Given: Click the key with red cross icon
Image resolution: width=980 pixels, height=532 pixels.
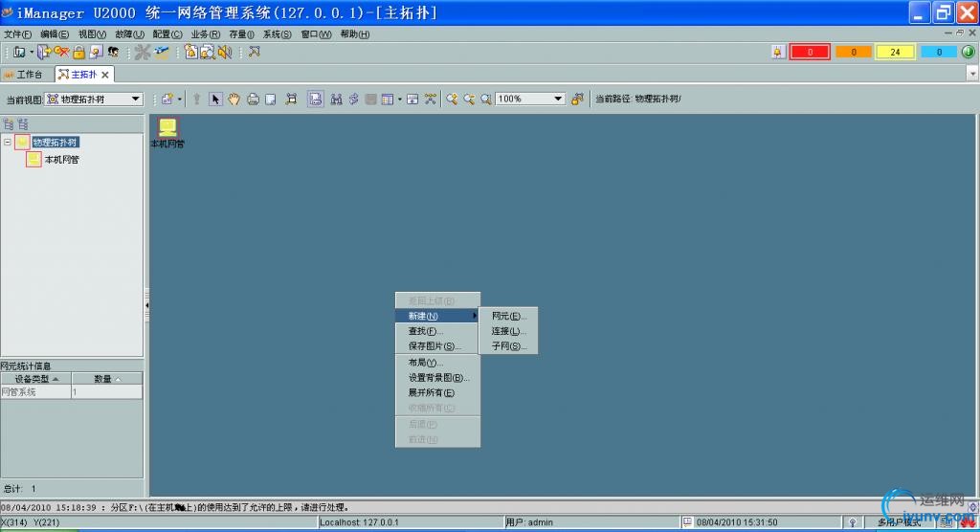Looking at the screenshot, I should pos(61,52).
